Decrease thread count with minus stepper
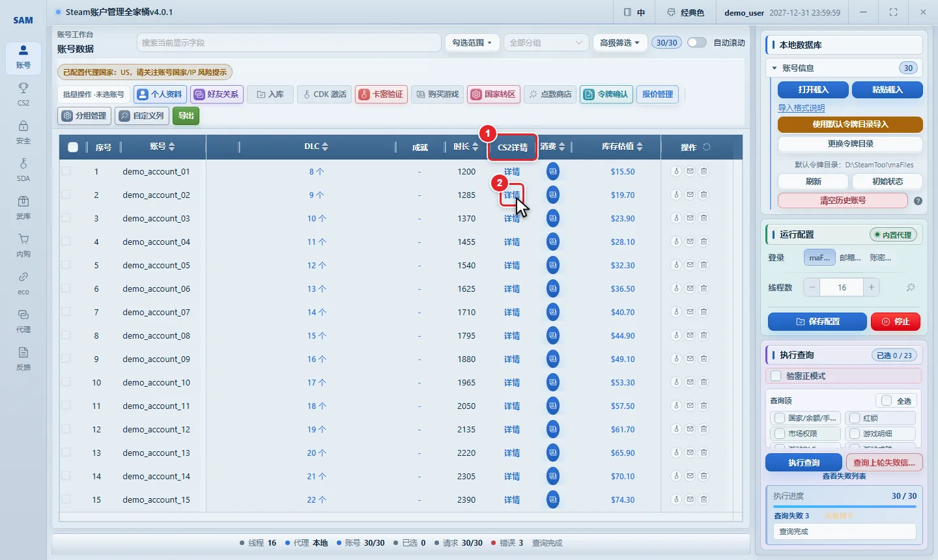This screenshot has height=560, width=938. tap(812, 287)
